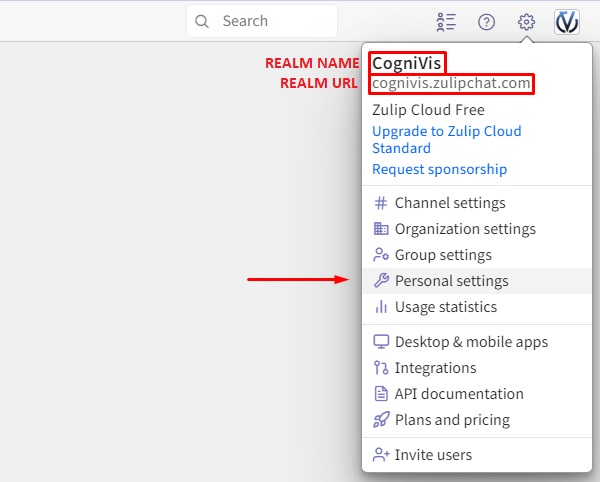The height and width of the screenshot is (482, 600).
Task: Click the cognivis.zulipchat.com URL
Action: tap(451, 84)
